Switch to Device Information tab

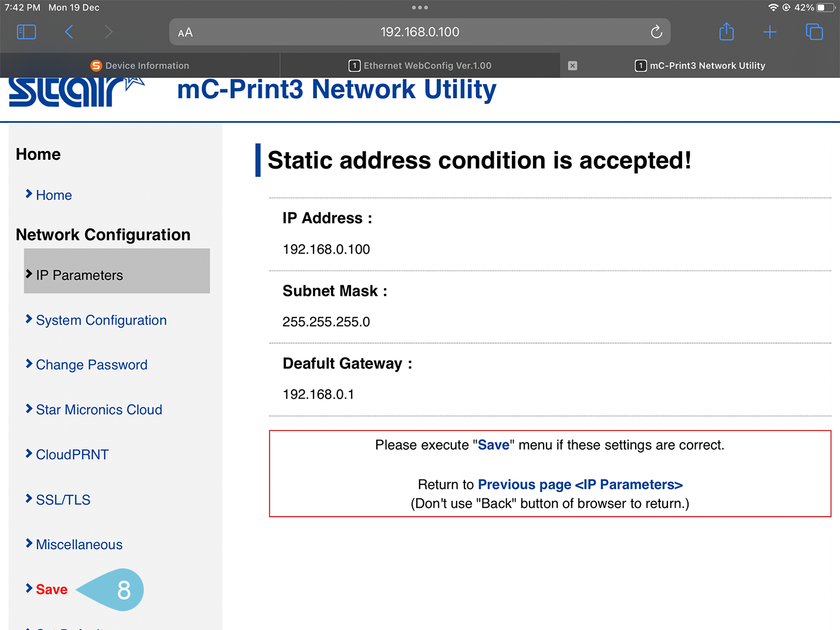click(x=140, y=66)
